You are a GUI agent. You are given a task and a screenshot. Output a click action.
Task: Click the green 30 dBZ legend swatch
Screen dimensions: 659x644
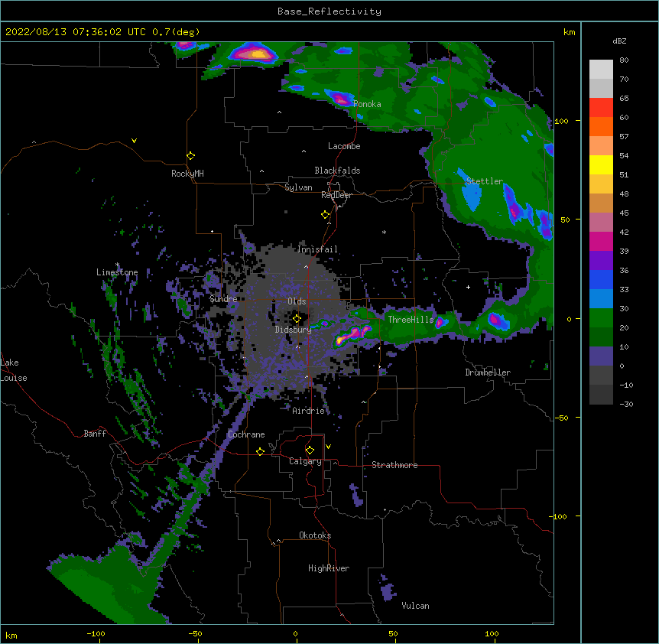point(601,318)
